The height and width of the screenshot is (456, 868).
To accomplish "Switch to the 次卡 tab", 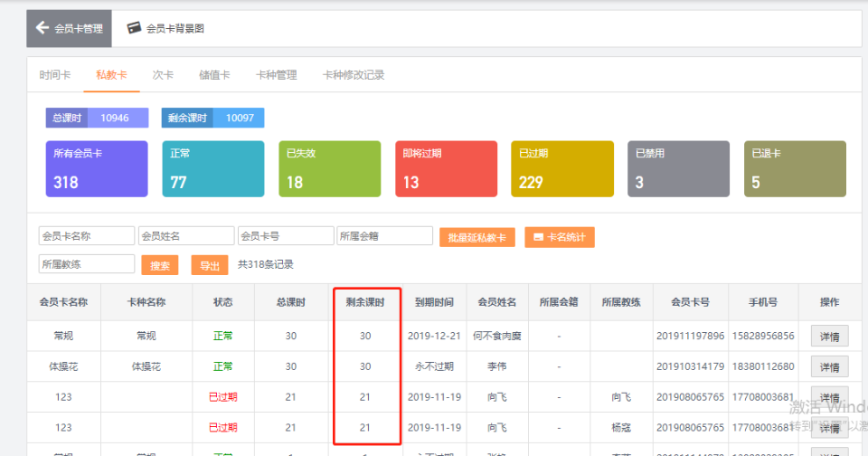I will click(163, 75).
